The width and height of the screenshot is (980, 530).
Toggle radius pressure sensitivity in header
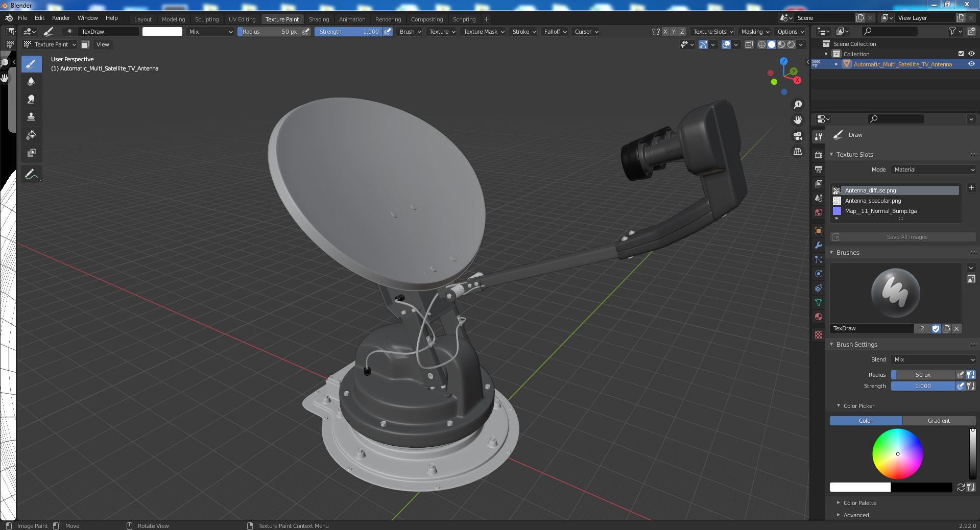point(306,32)
